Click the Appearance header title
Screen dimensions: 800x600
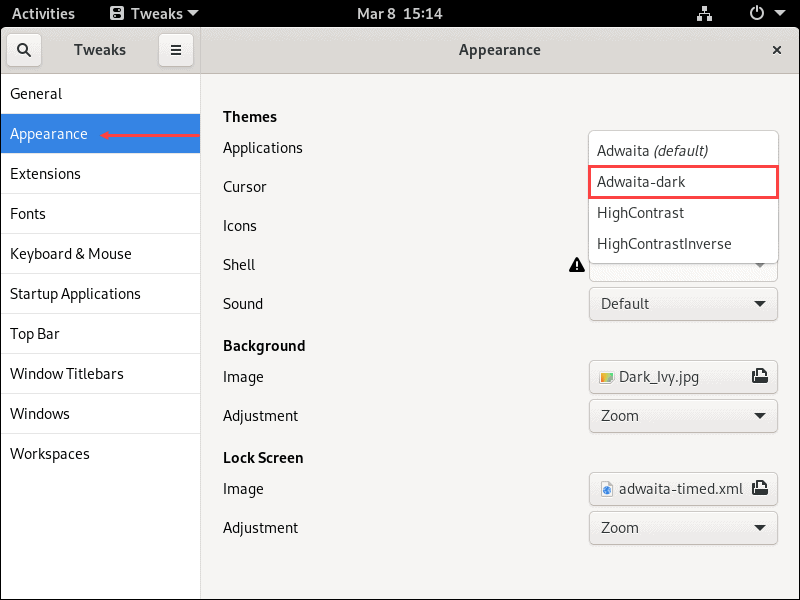(x=499, y=50)
